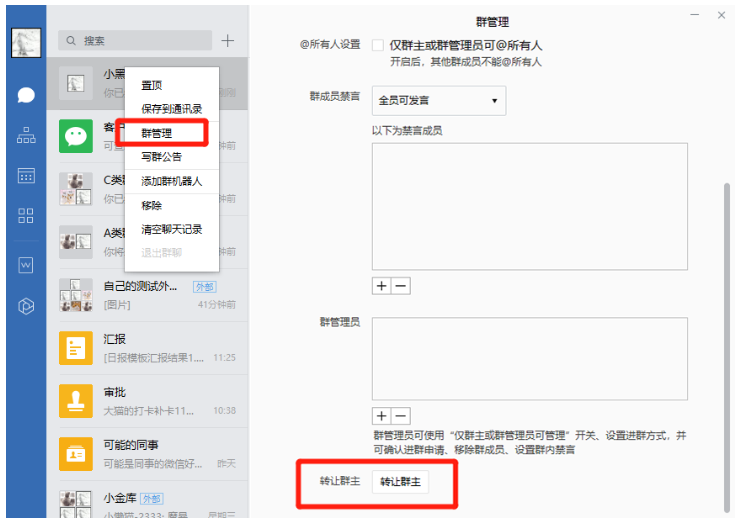Image resolution: width=746 pixels, height=524 pixels.
Task: Click the 外部 tag beside 小金库
Action: [152, 499]
